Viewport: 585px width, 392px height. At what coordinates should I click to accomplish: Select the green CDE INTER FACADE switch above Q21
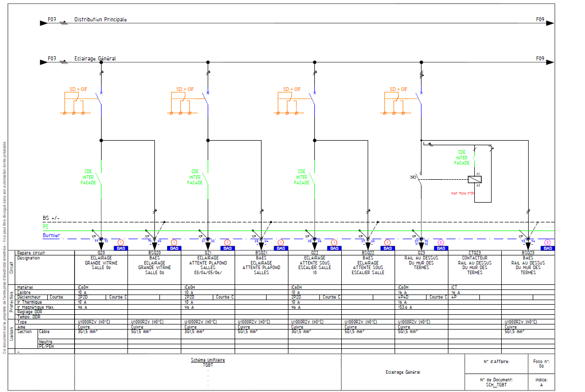(195, 177)
